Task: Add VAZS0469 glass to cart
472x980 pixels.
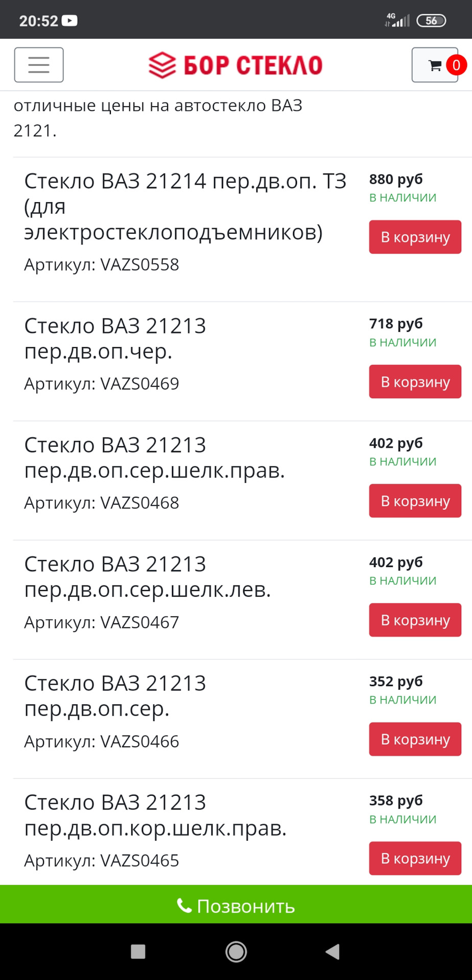Action: pyautogui.click(x=415, y=382)
